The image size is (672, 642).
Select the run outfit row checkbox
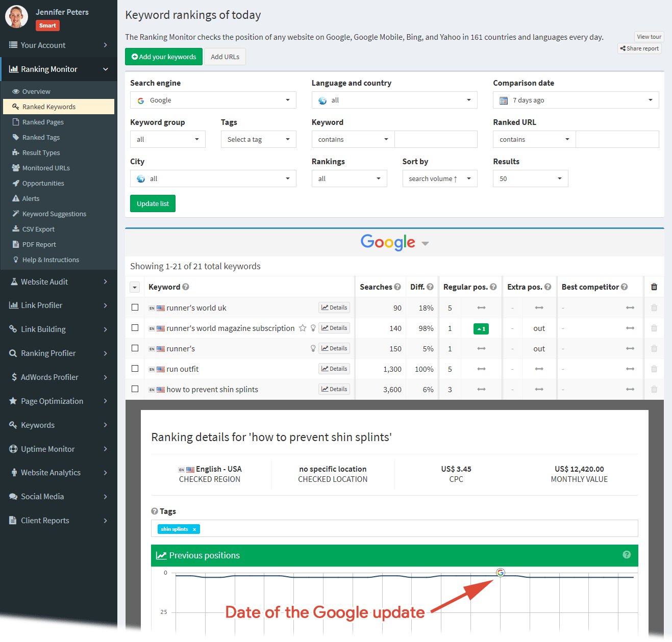click(135, 369)
